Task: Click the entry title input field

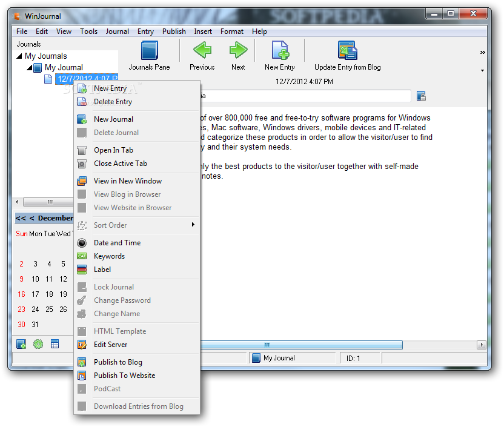Action: [305, 96]
